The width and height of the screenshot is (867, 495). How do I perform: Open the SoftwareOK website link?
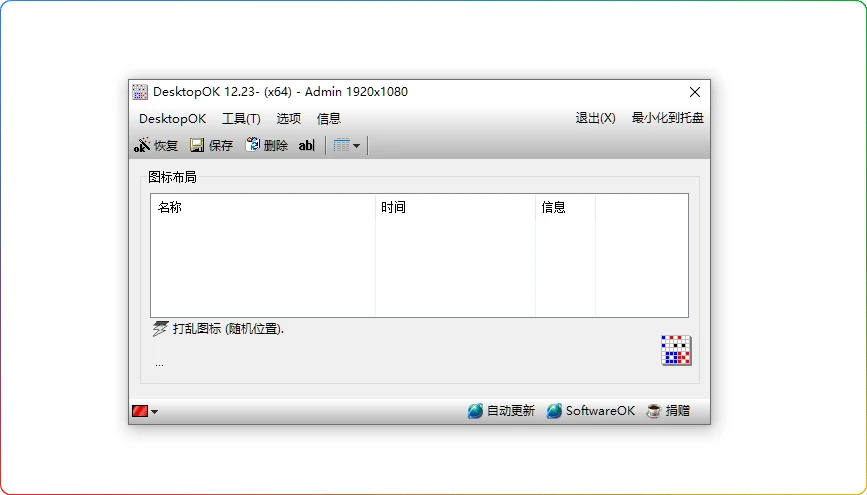[591, 411]
